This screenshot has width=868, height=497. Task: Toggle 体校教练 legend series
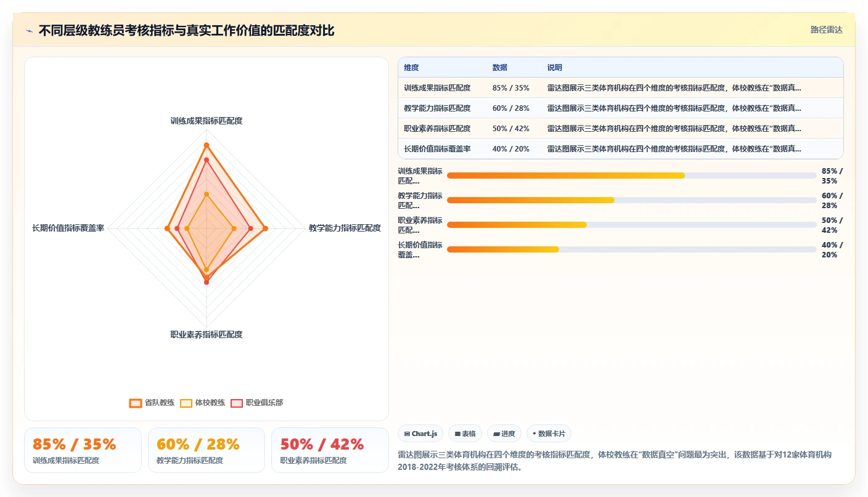click(202, 403)
